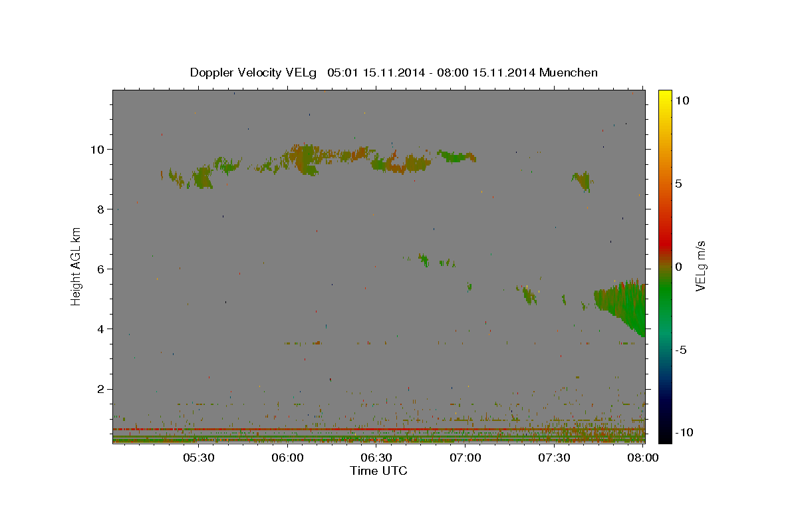Click the colorbar value 5 label
This screenshot has width=798, height=532.
(x=679, y=184)
